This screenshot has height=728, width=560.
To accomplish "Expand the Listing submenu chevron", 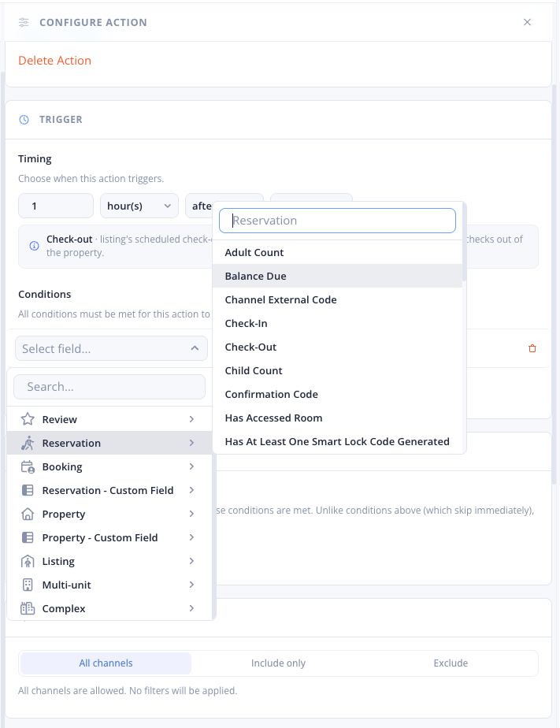I will (x=191, y=561).
